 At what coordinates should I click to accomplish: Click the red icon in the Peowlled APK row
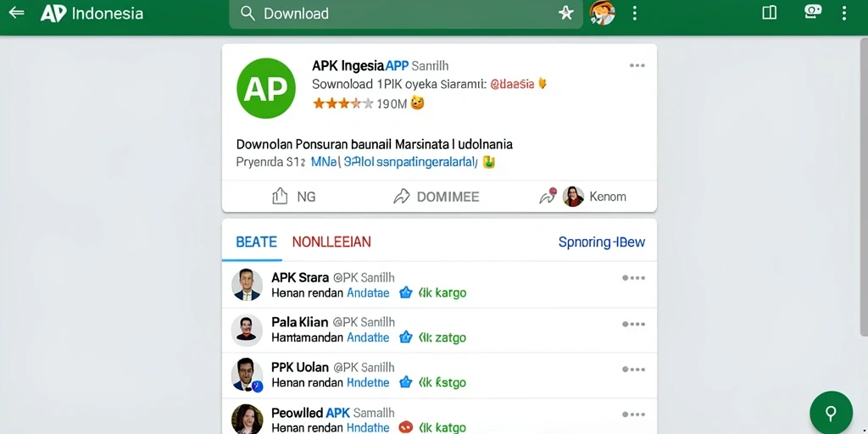click(406, 427)
